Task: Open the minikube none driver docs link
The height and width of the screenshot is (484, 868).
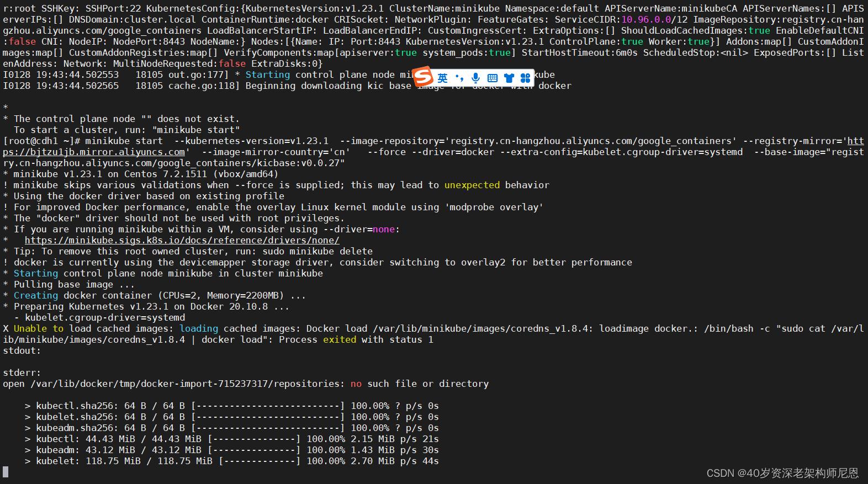Action: [x=182, y=240]
